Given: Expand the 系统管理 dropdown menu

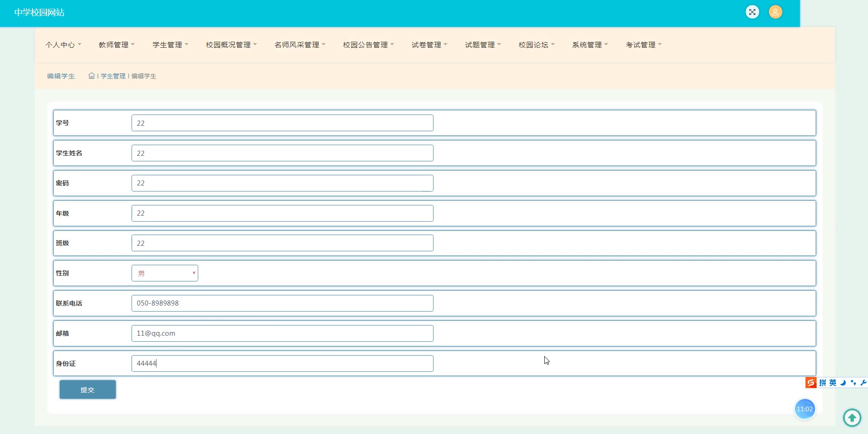Looking at the screenshot, I should point(590,45).
